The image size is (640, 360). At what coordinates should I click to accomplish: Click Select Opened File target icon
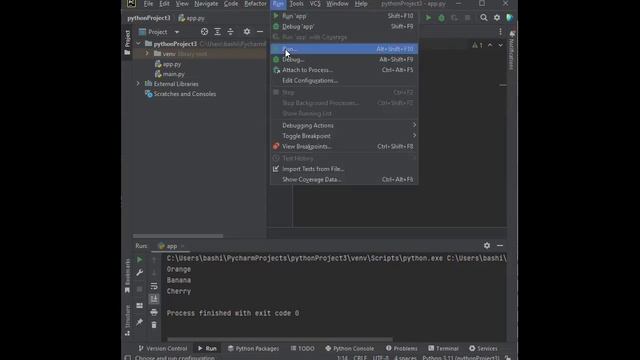pos(204,32)
